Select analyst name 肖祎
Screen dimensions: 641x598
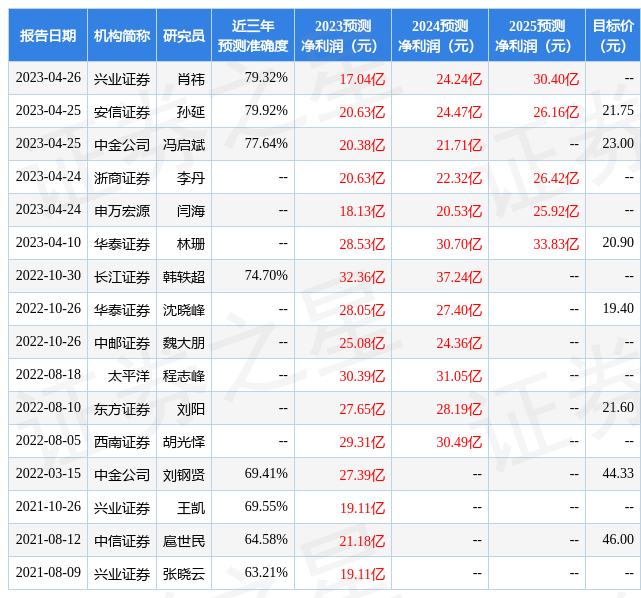coord(191,79)
